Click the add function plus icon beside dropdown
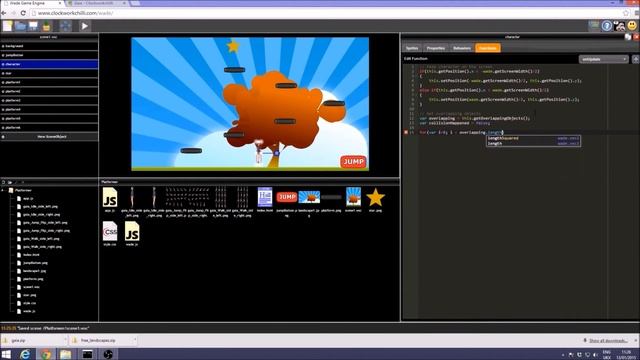This screenshot has height=360, width=640. click(x=636, y=59)
